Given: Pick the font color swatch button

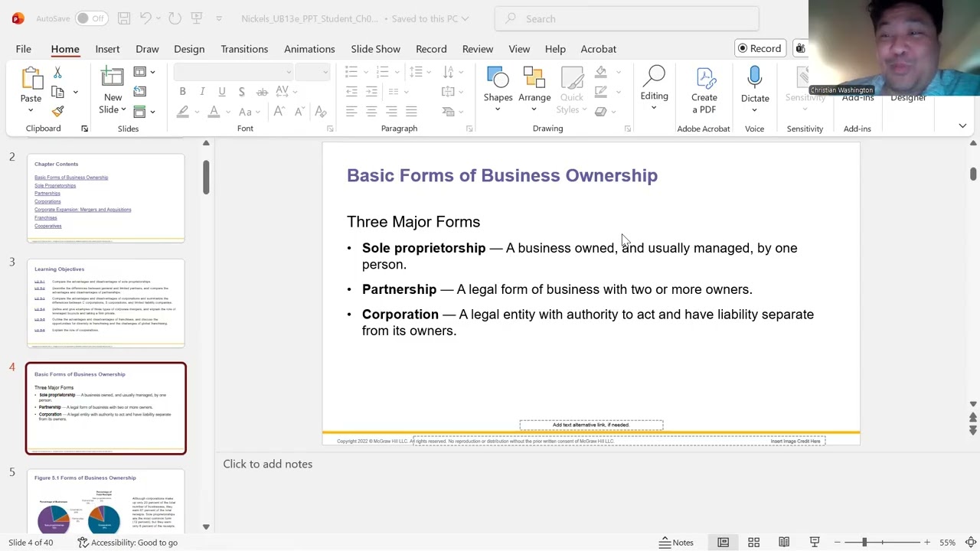Looking at the screenshot, I should (214, 112).
